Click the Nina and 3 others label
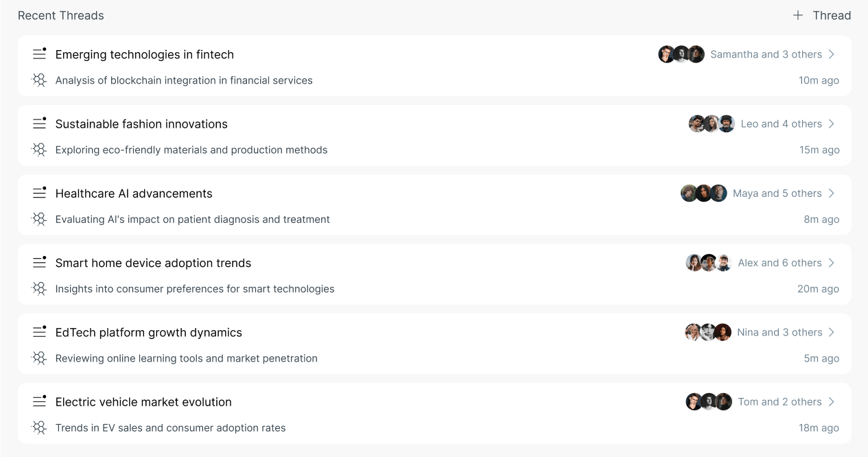This screenshot has width=868, height=457. pyautogui.click(x=779, y=332)
